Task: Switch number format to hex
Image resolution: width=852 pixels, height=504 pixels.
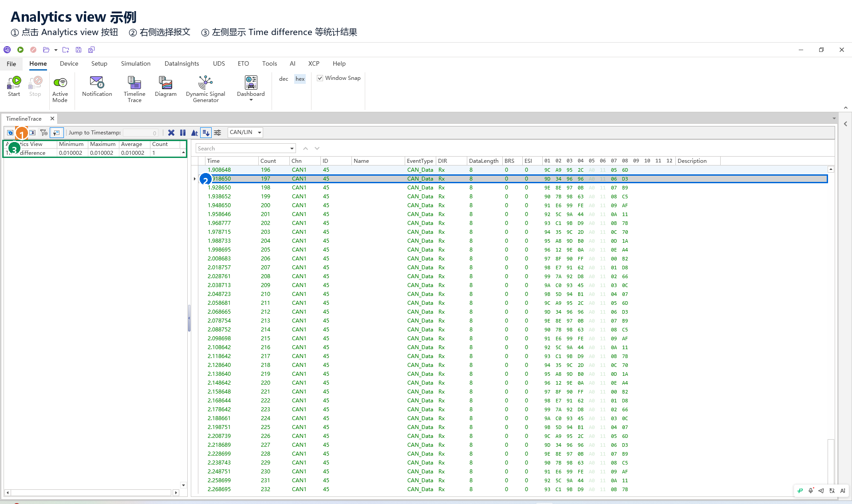Action: 300,79
